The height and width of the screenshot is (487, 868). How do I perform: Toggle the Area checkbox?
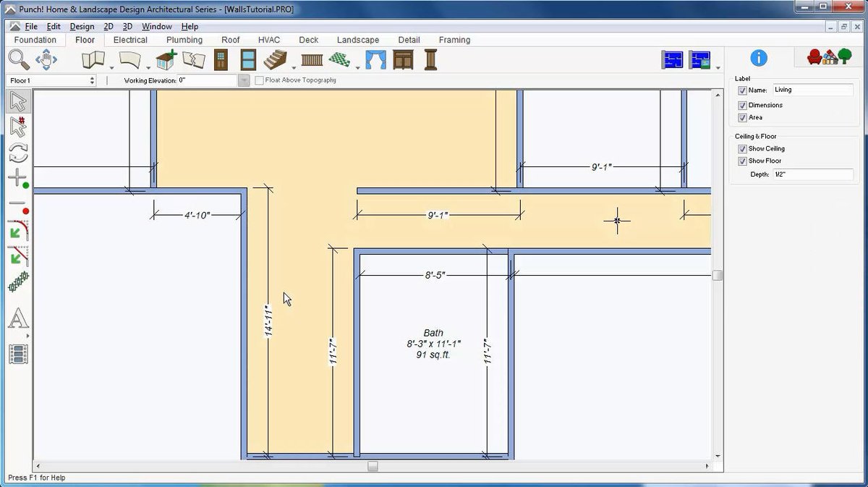742,117
